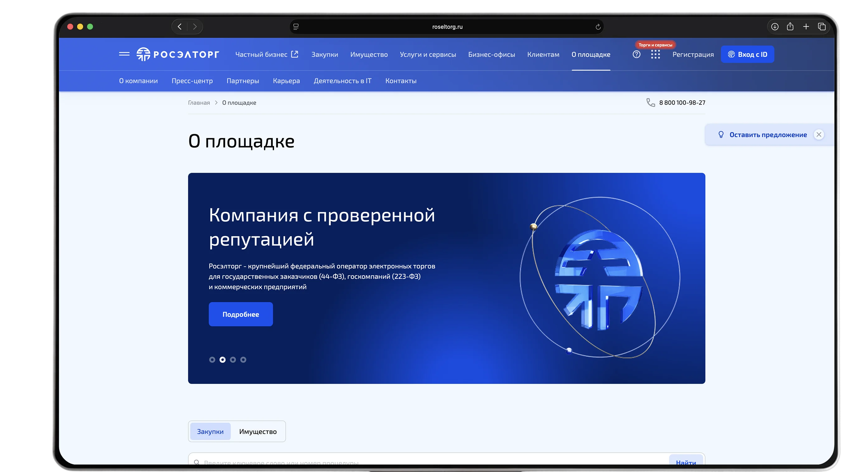868x472 pixels.
Task: Open the Услуги и сервисы menu item
Action: pyautogui.click(x=427, y=54)
